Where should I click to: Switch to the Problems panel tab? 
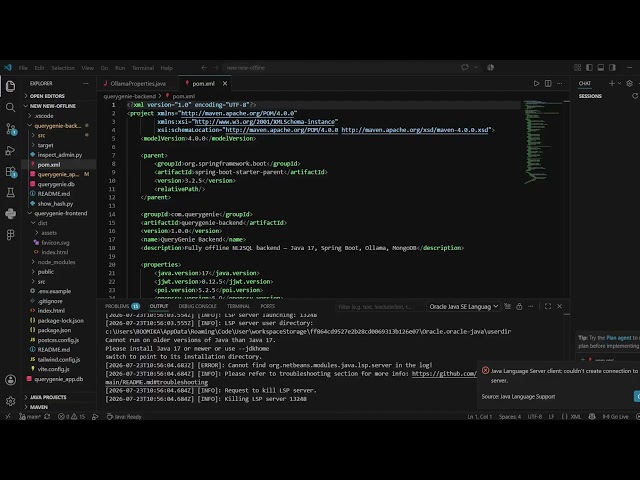click(122, 306)
